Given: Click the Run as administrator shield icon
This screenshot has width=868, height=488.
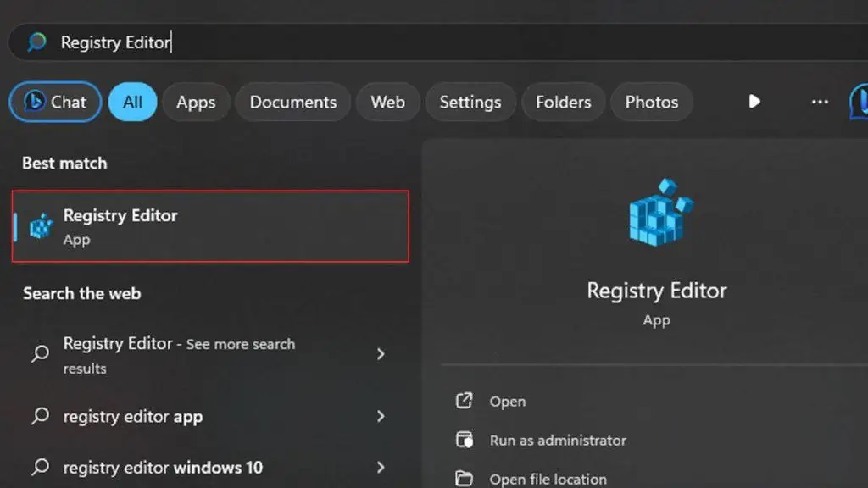Looking at the screenshot, I should [464, 440].
